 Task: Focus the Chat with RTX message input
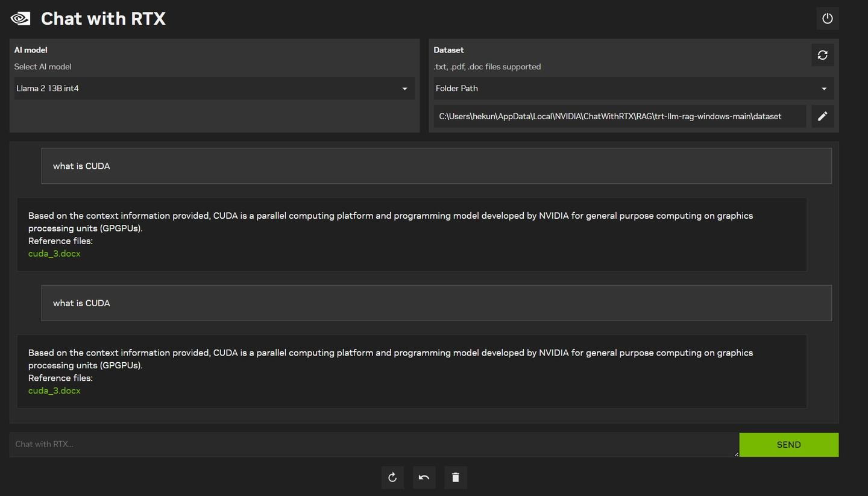pyautogui.click(x=374, y=445)
